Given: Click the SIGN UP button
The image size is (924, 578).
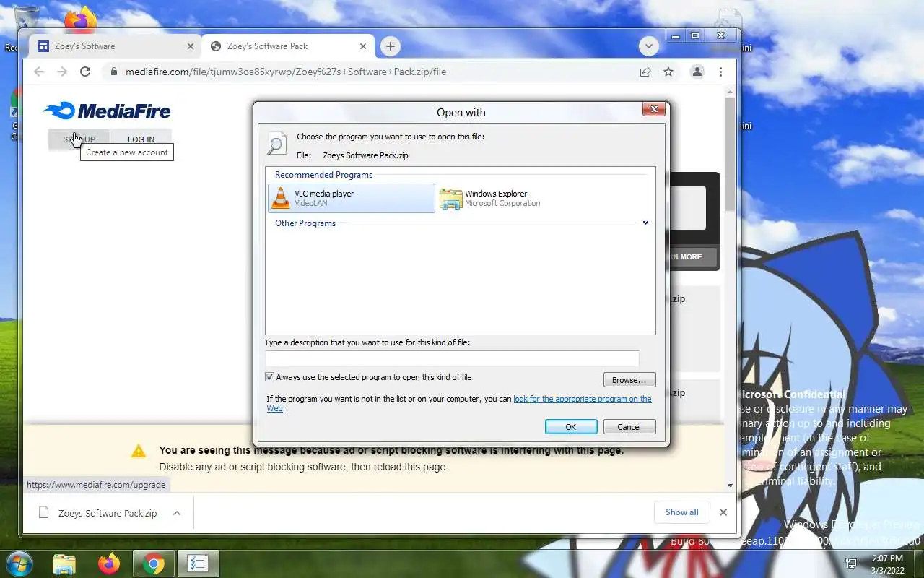Looking at the screenshot, I should (79, 139).
